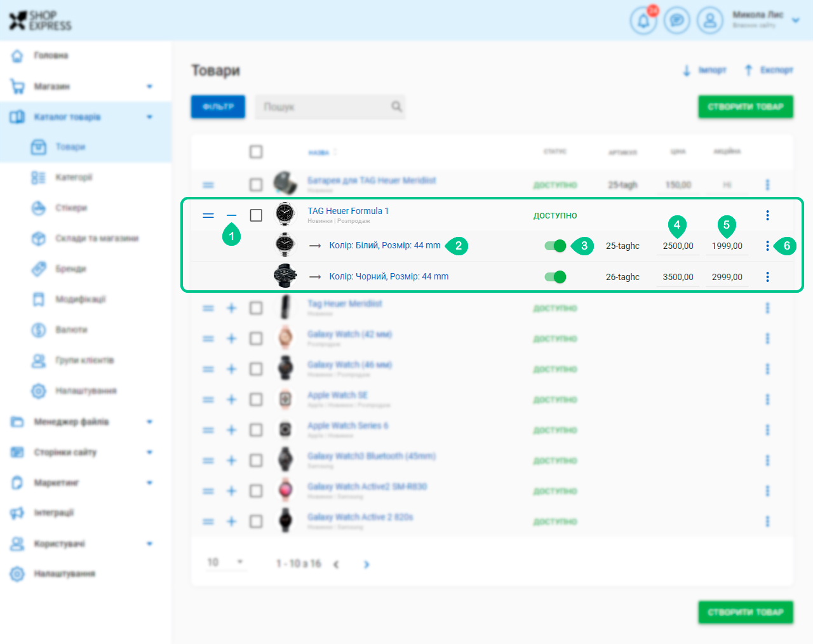This screenshot has height=644, width=813.
Task: Tick the Galaxy Watch (42 мм) checkbox
Action: [x=256, y=339]
